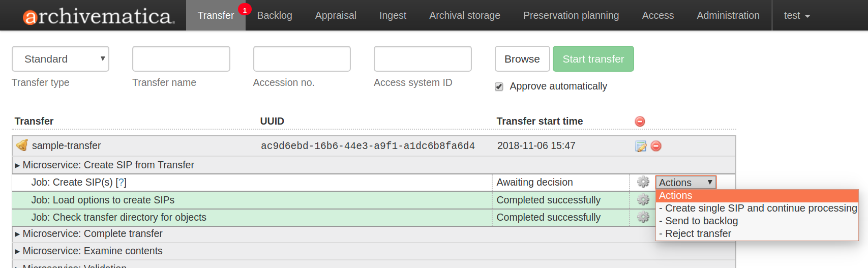
Task: Toggle the Approve automatically checkbox
Action: point(499,86)
